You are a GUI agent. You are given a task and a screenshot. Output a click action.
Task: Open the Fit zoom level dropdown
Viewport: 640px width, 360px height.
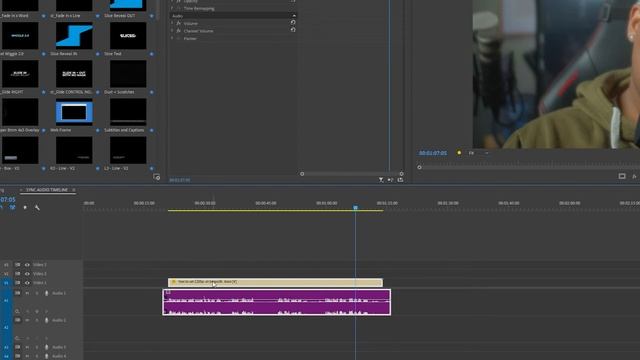click(x=478, y=153)
